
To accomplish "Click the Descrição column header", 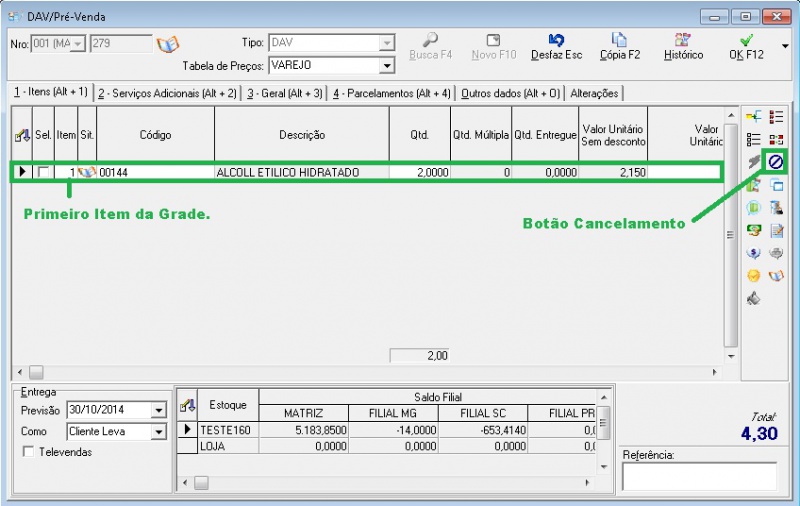I will pyautogui.click(x=302, y=135).
